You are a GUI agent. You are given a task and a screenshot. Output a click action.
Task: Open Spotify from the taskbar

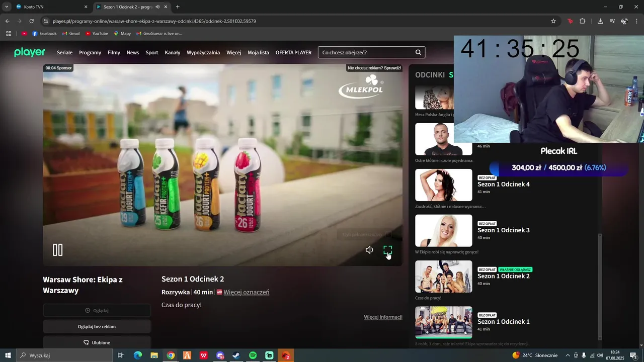coord(253,355)
